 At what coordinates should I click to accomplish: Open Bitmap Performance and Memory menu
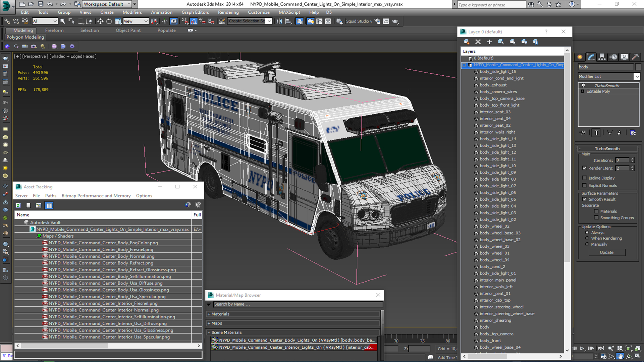[x=96, y=196]
